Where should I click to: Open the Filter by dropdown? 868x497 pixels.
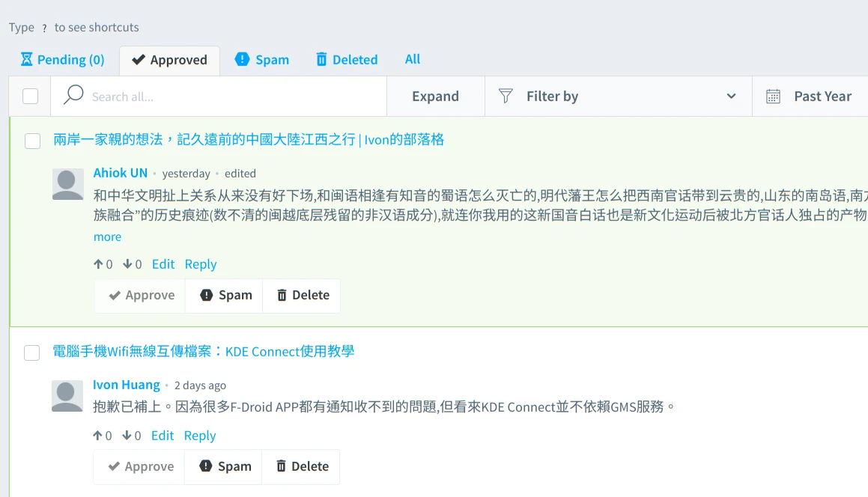618,97
